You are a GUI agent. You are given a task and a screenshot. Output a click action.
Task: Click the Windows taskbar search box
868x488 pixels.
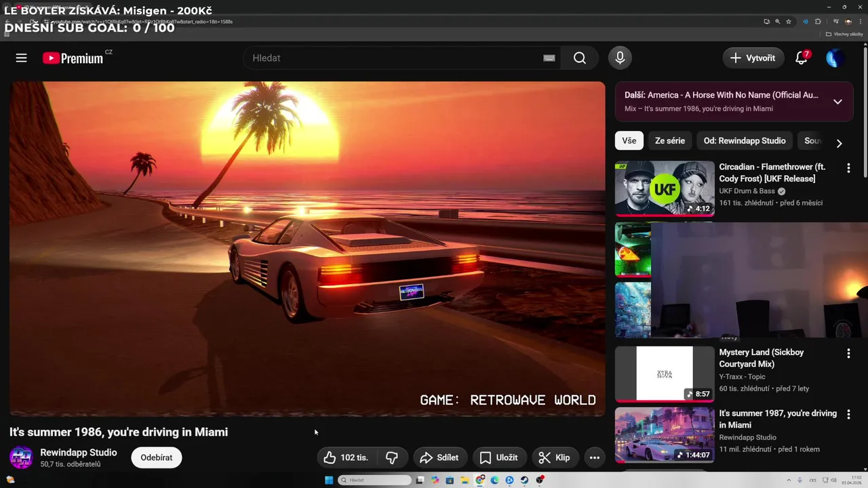375,480
